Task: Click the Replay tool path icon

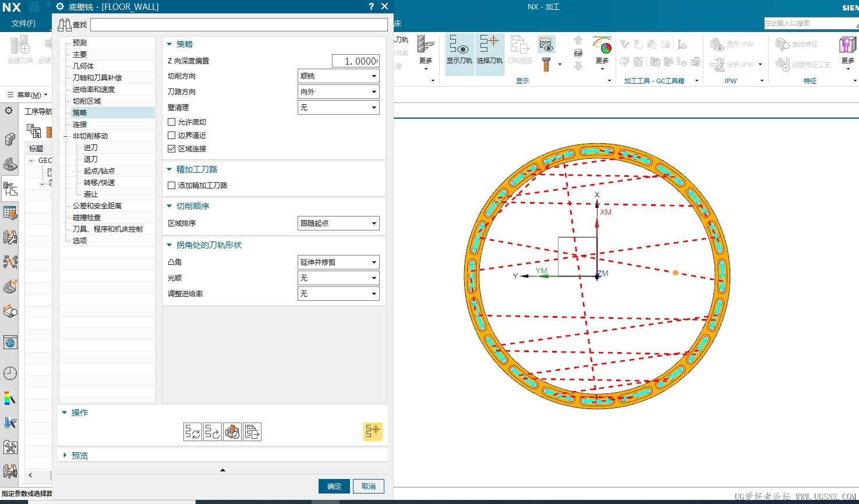Action: (x=213, y=432)
